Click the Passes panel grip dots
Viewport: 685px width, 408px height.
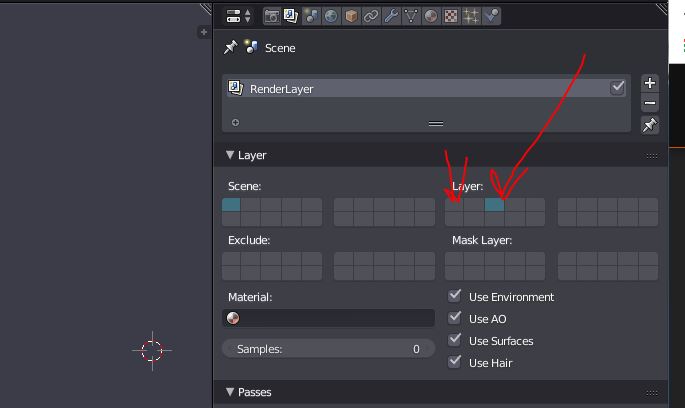click(x=651, y=393)
